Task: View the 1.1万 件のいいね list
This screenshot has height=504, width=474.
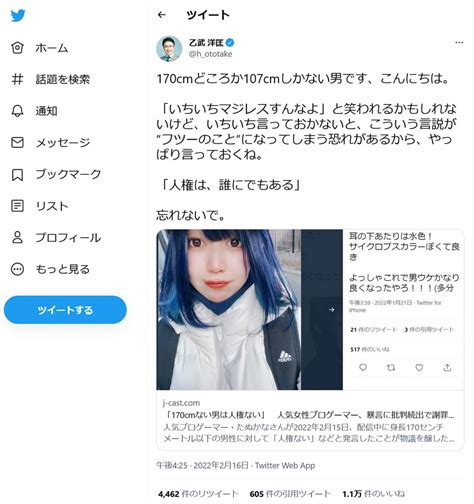Action: click(x=373, y=494)
